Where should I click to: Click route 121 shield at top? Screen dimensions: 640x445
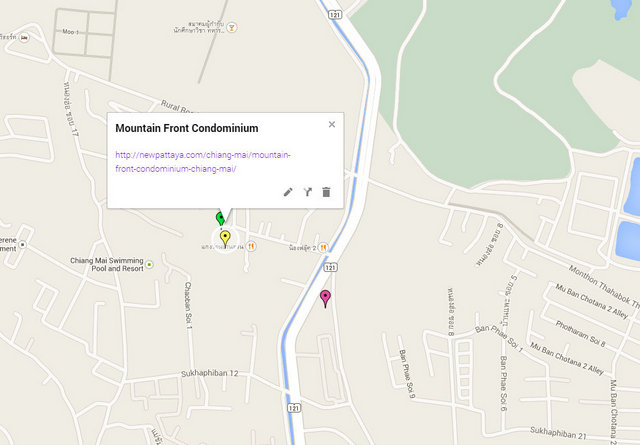(x=335, y=14)
